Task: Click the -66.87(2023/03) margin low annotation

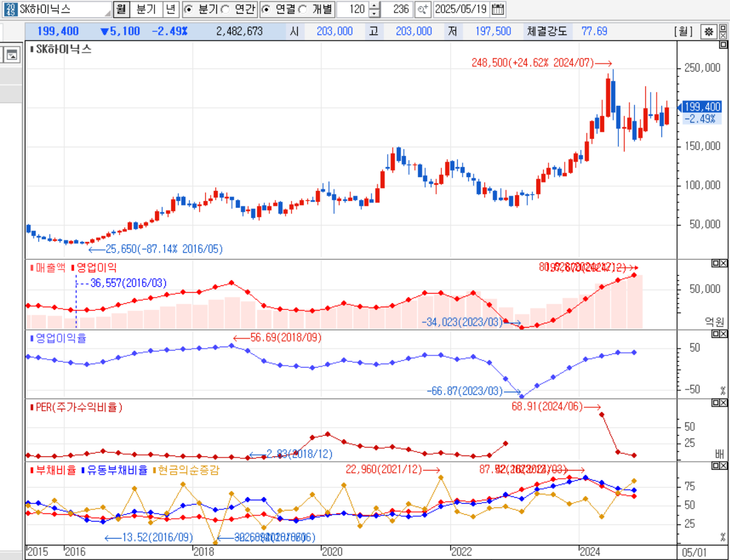Action: [x=464, y=391]
